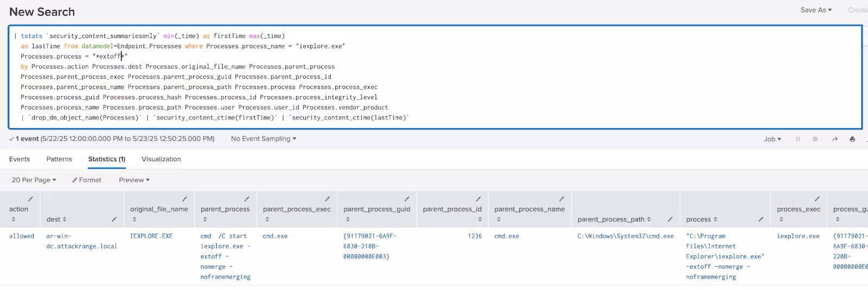Click pencil icon on original_file_name column
This screenshot has width=868, height=290.
coord(184,199)
